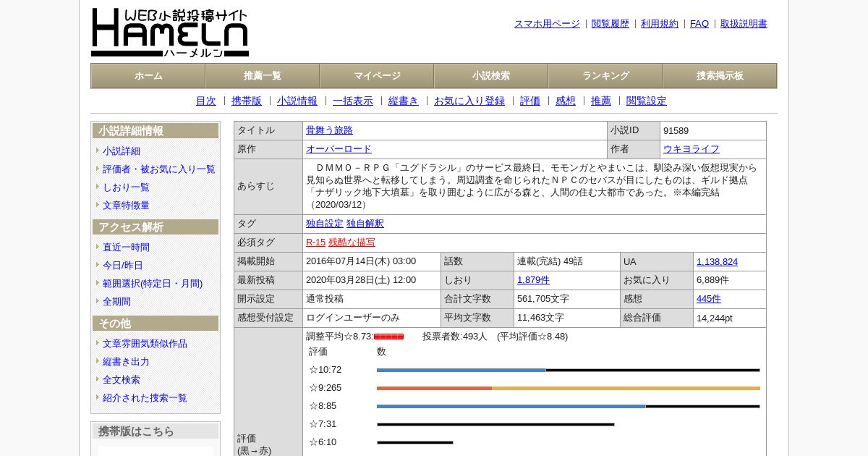Go to the 目次 link

pos(206,101)
